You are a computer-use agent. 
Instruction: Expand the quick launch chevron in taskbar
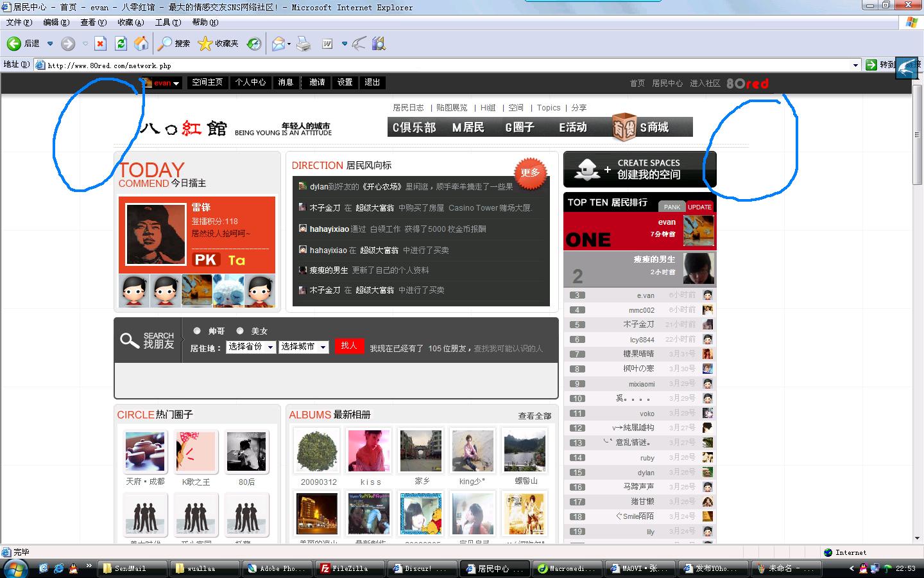point(89,566)
